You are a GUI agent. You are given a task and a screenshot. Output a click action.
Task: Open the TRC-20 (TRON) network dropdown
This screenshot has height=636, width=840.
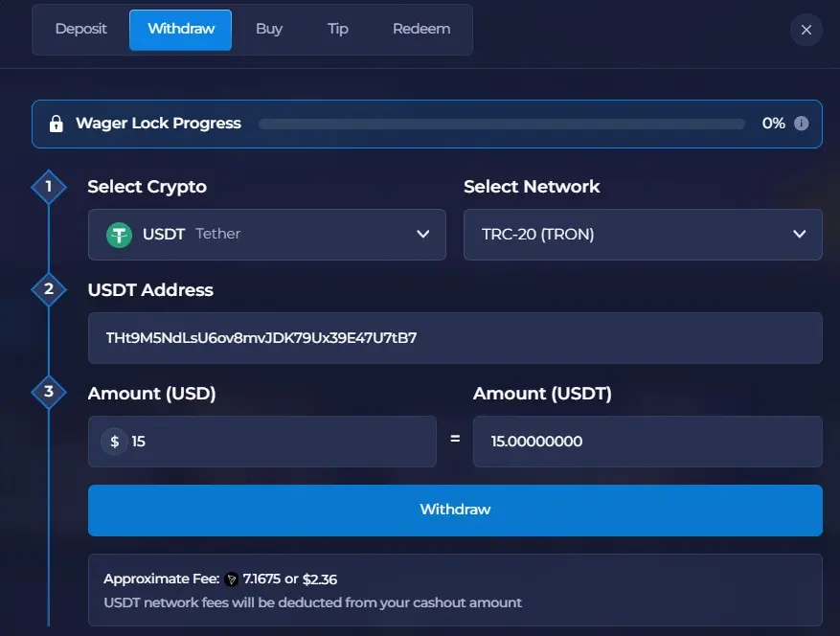(643, 234)
